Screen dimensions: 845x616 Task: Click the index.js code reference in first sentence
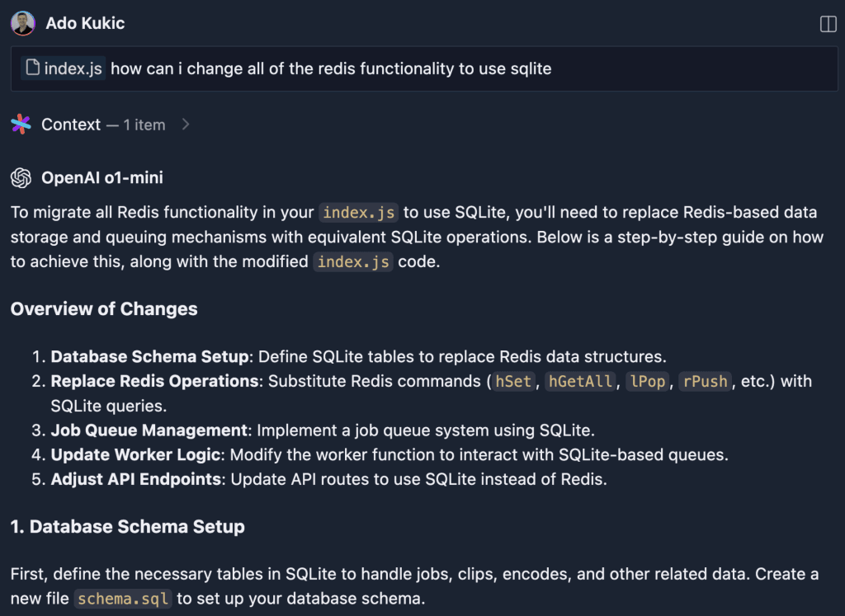(x=359, y=212)
